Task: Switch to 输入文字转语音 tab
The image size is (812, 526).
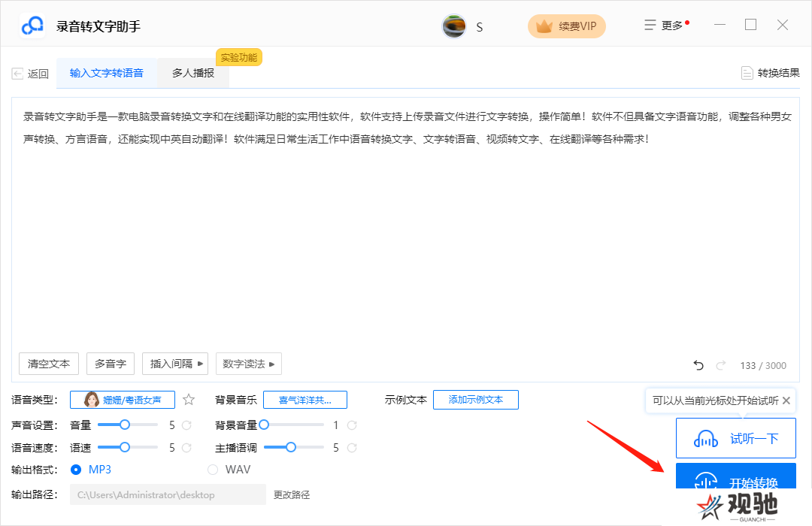Action: [x=107, y=73]
